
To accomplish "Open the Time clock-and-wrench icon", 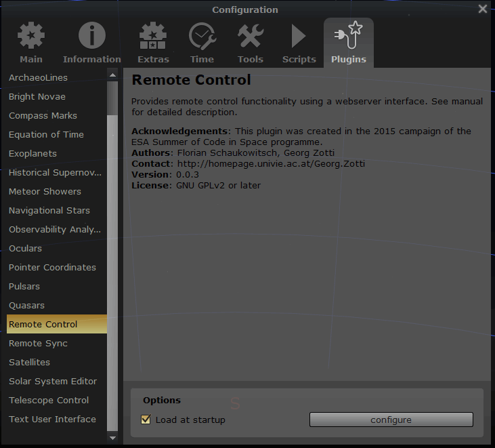I will pos(202,36).
